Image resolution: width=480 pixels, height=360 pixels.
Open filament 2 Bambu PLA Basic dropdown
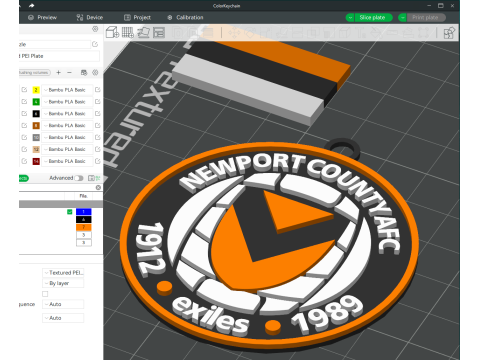point(67,90)
